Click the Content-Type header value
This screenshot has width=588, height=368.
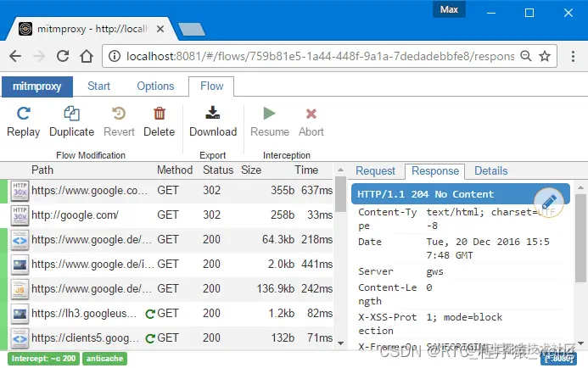pyautogui.click(x=490, y=219)
